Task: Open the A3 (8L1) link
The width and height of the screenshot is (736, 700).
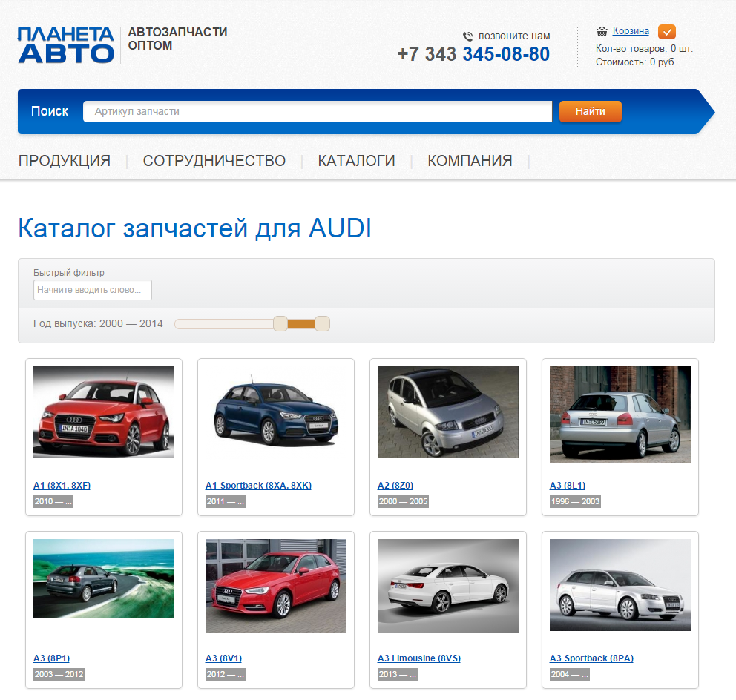Action: (x=568, y=486)
